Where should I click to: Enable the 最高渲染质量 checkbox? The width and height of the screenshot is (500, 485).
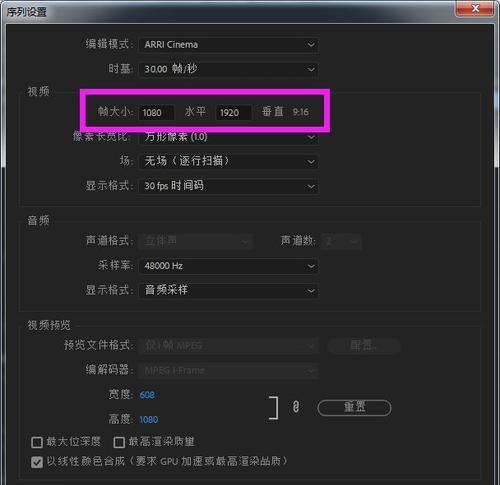point(119,443)
